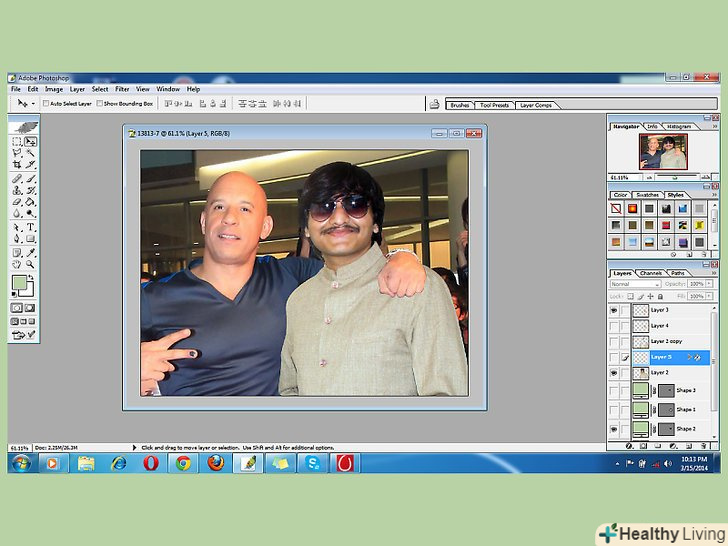Open the layer Opacity dropdown arrow

(x=711, y=284)
